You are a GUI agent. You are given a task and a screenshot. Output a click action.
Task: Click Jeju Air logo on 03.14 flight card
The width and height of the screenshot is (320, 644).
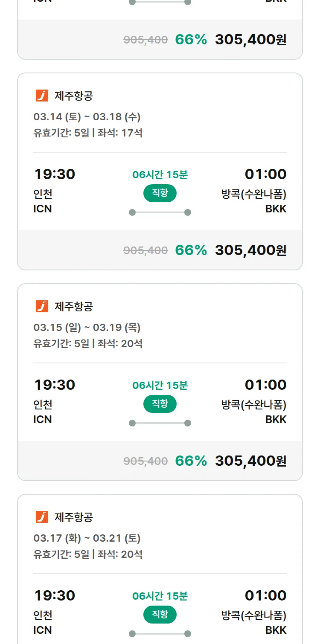42,96
